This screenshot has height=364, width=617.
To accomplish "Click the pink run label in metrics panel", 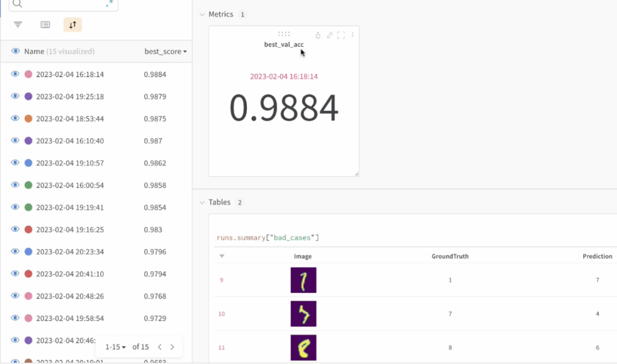I will pyautogui.click(x=284, y=76).
